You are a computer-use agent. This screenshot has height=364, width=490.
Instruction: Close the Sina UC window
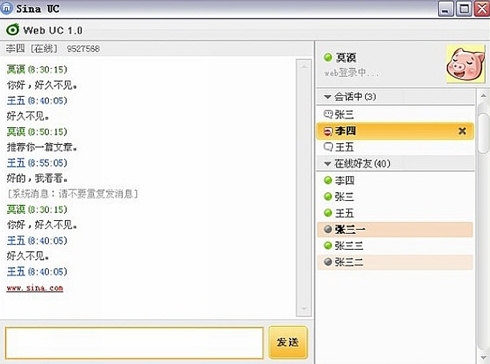click(x=482, y=9)
